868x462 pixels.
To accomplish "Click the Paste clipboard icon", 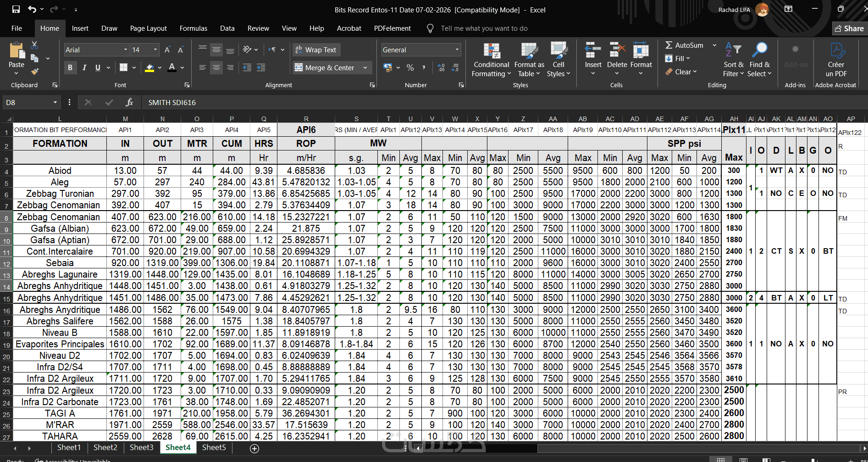I will (x=17, y=50).
